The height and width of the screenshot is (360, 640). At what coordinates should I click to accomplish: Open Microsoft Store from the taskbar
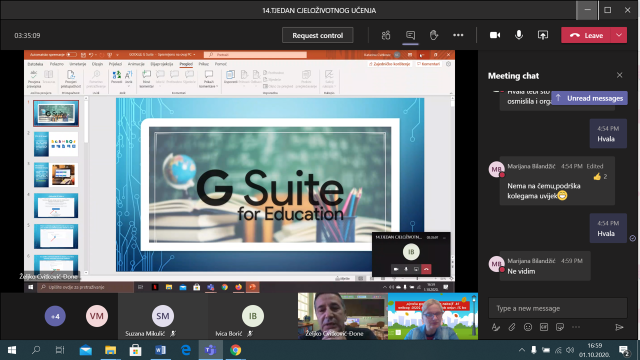click(135, 350)
